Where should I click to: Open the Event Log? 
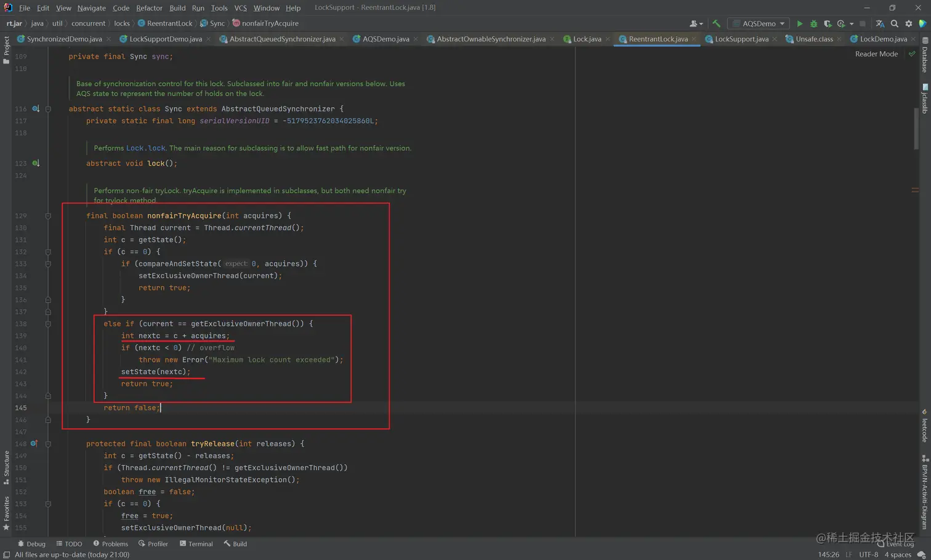click(896, 544)
